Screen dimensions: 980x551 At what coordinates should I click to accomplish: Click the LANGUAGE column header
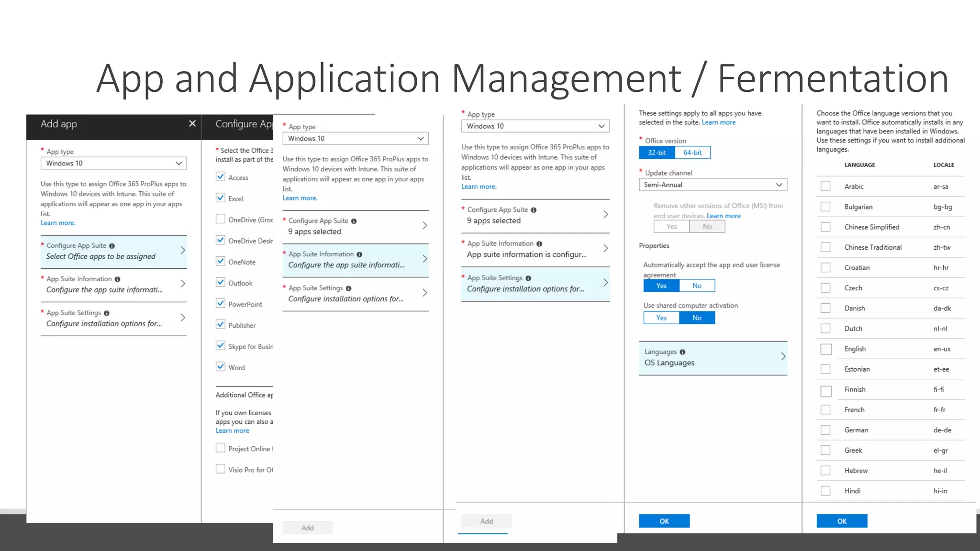859,165
